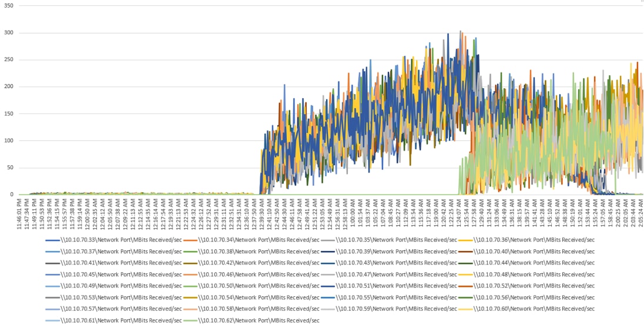Select the 10.10.70.61 legend entry
This screenshot has height=325, width=644.
(x=113, y=320)
